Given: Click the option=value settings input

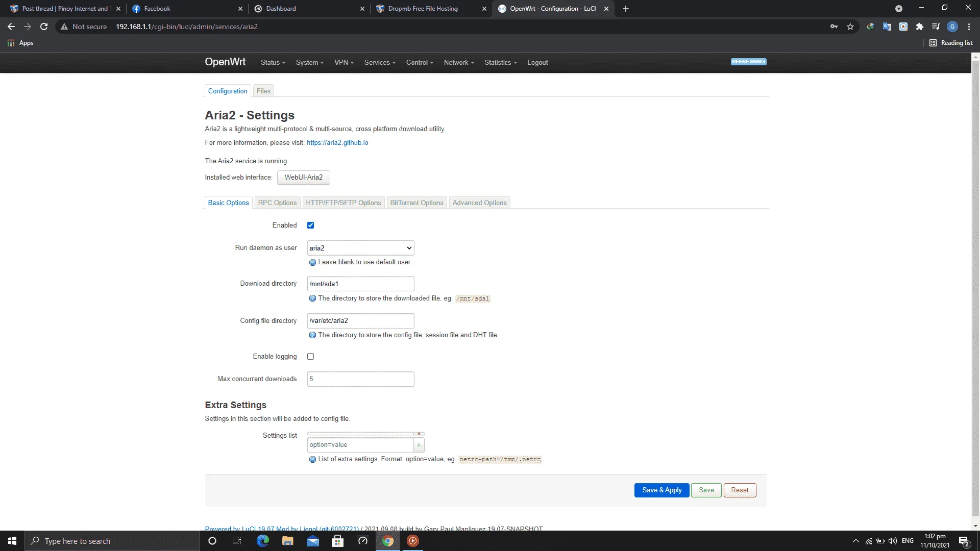Looking at the screenshot, I should (360, 445).
